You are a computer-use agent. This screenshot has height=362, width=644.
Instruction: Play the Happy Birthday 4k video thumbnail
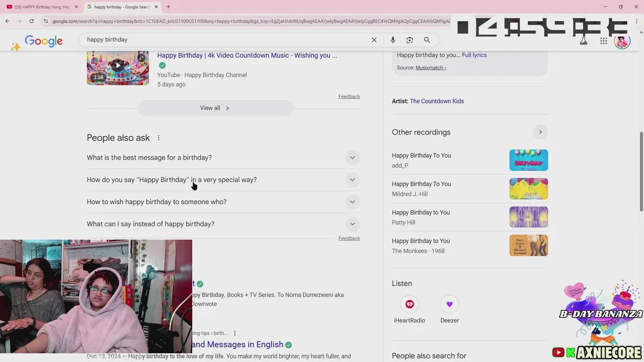click(118, 67)
